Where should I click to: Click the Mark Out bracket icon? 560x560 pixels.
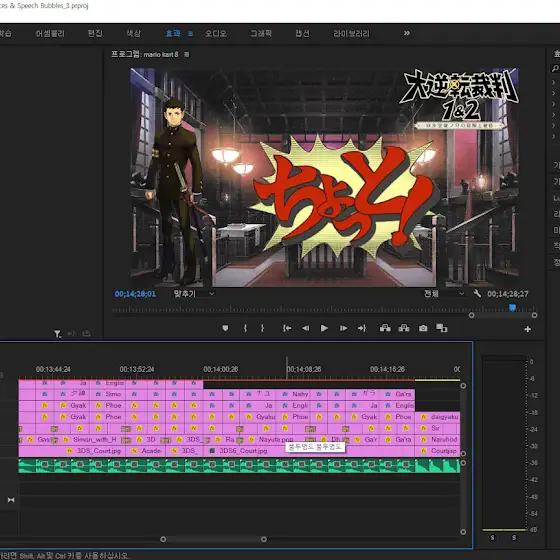coord(262,328)
